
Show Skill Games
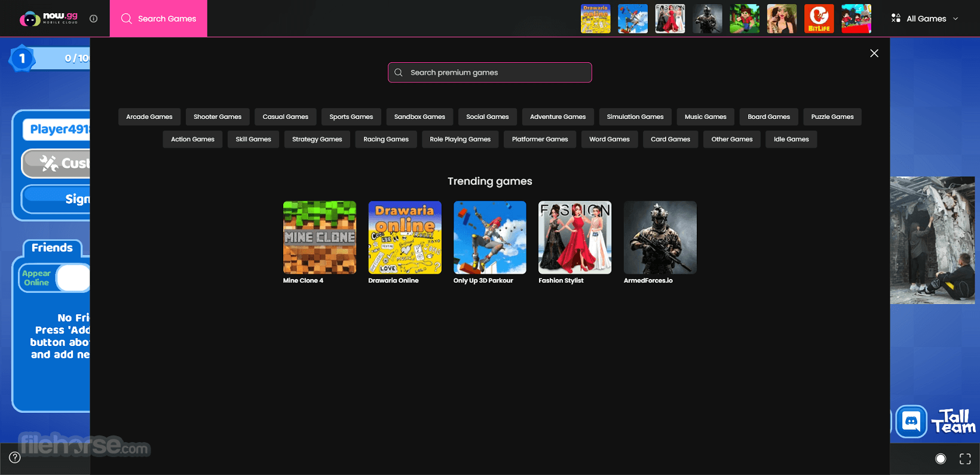[253, 139]
